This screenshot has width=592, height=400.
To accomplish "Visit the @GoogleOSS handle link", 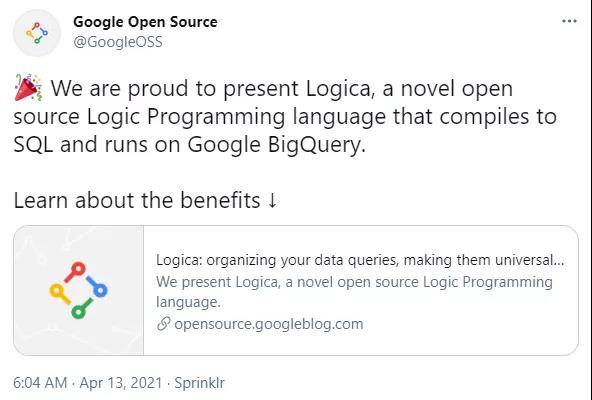I will point(118,42).
